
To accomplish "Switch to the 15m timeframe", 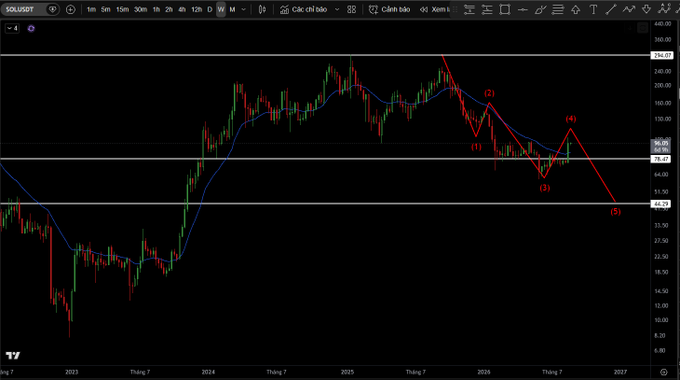I will (122, 9).
